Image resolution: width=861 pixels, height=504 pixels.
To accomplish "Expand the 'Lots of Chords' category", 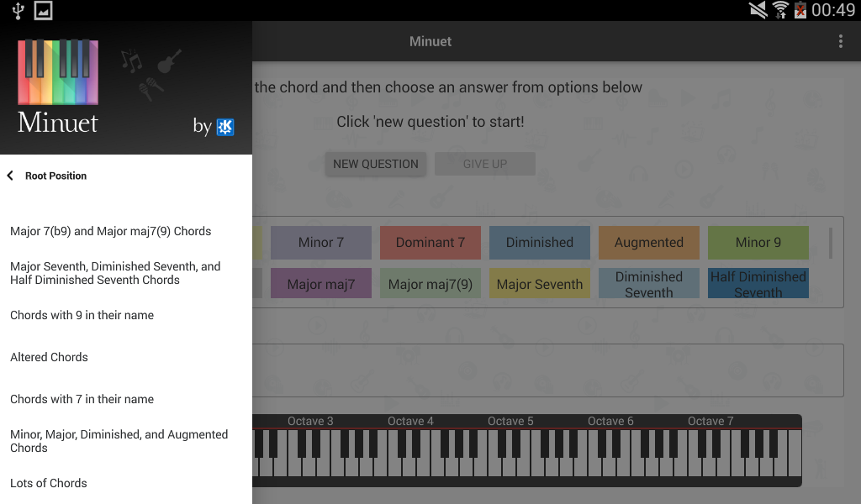I will click(48, 483).
